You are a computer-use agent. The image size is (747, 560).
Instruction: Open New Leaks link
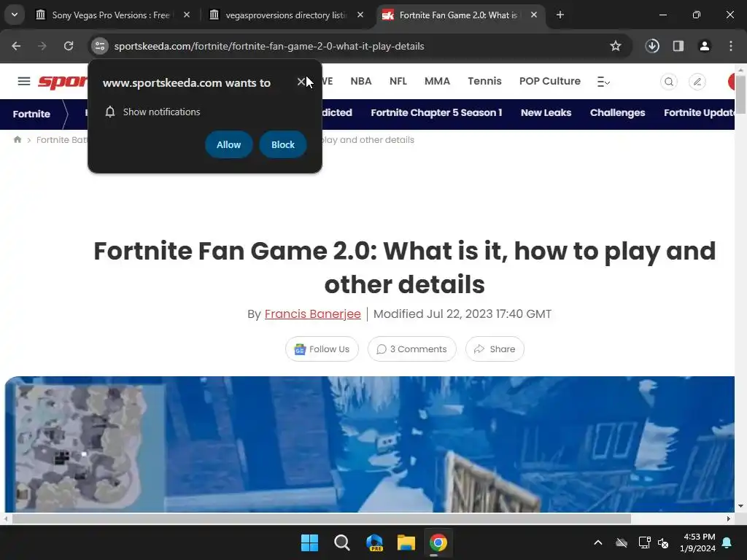[x=546, y=113]
